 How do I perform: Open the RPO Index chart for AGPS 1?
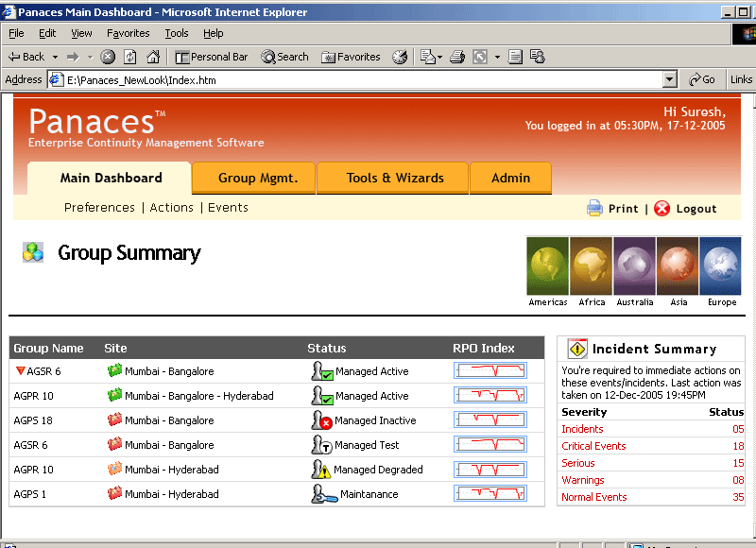tap(490, 493)
